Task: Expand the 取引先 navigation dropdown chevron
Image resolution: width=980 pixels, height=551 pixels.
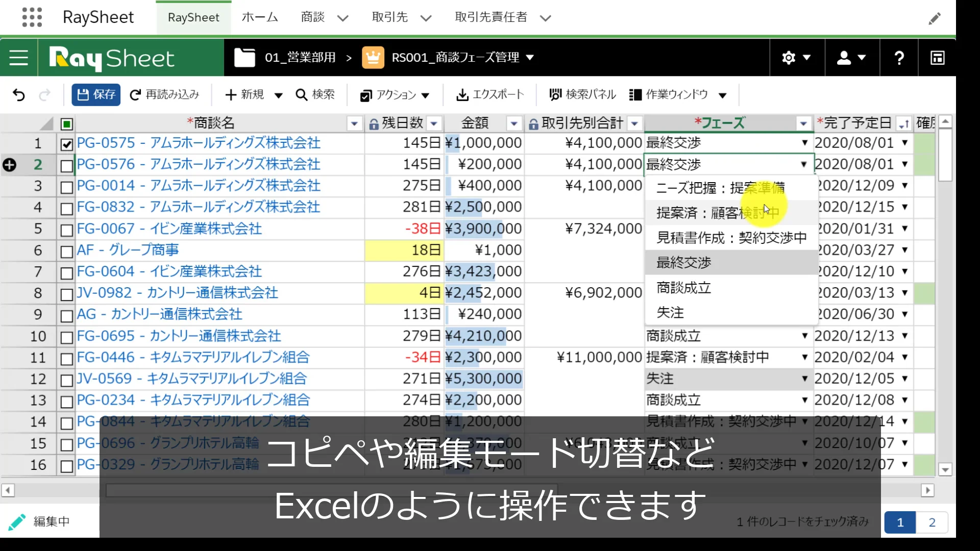Action: coord(426,18)
